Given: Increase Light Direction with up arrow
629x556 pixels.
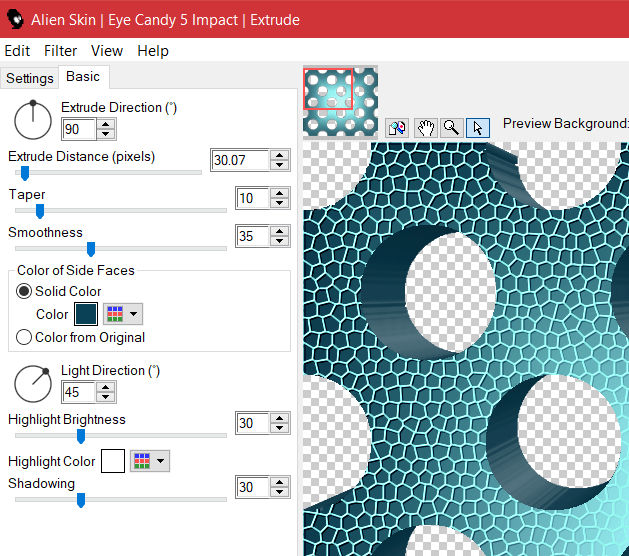Looking at the screenshot, I should (x=106, y=388).
